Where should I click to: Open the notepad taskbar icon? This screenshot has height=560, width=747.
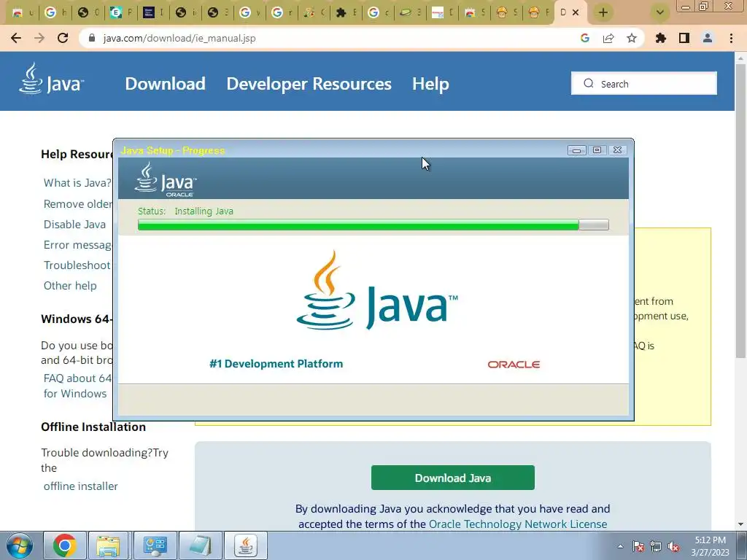201,545
